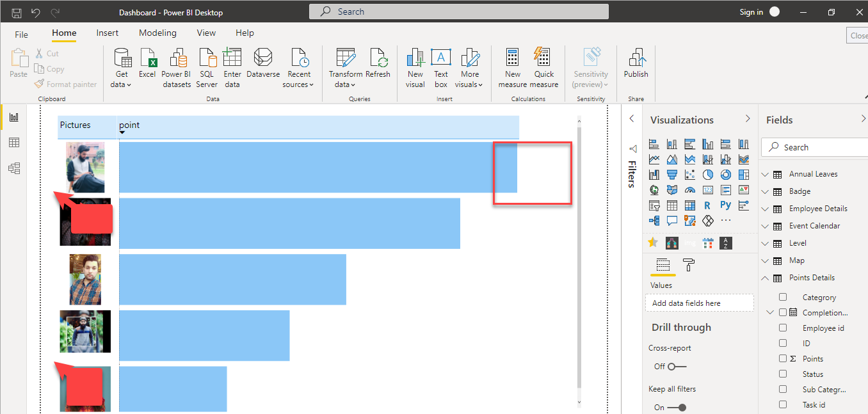Screen dimensions: 868x414
Task: Switch to the Modeling ribbon tab
Action: point(157,33)
